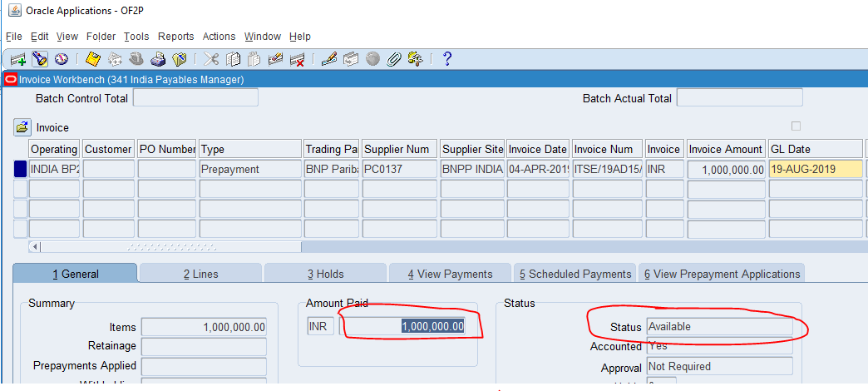This screenshot has width=868, height=391.
Task: Click the Translations globe icon
Action: (x=372, y=59)
